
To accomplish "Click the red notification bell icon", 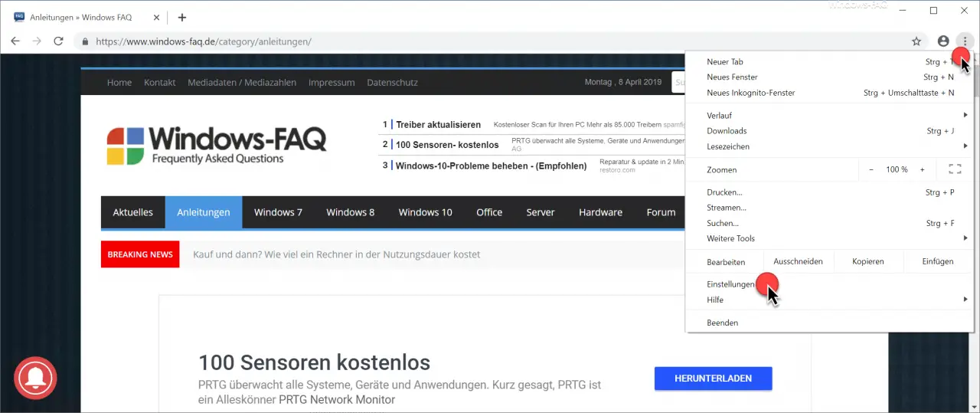I will coord(35,379).
